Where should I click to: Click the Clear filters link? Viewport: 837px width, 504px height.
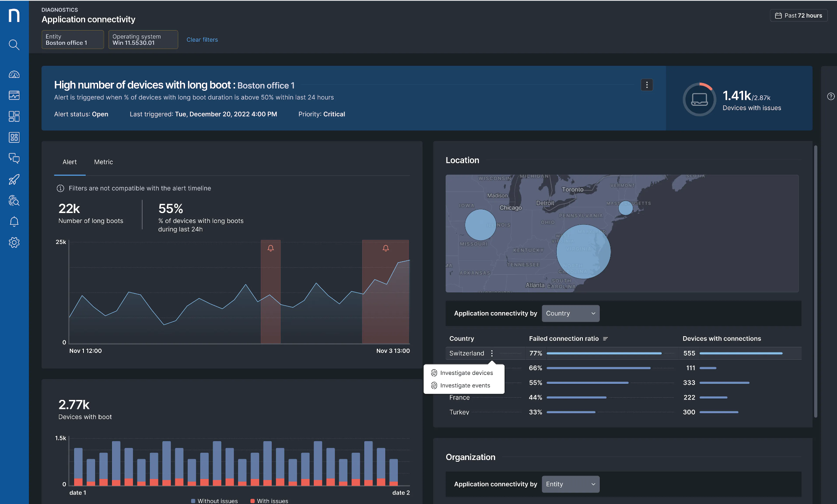click(202, 39)
